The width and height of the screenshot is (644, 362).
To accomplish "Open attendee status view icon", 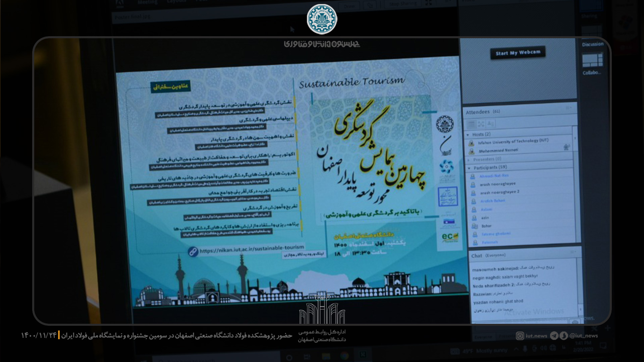I will [x=490, y=124].
